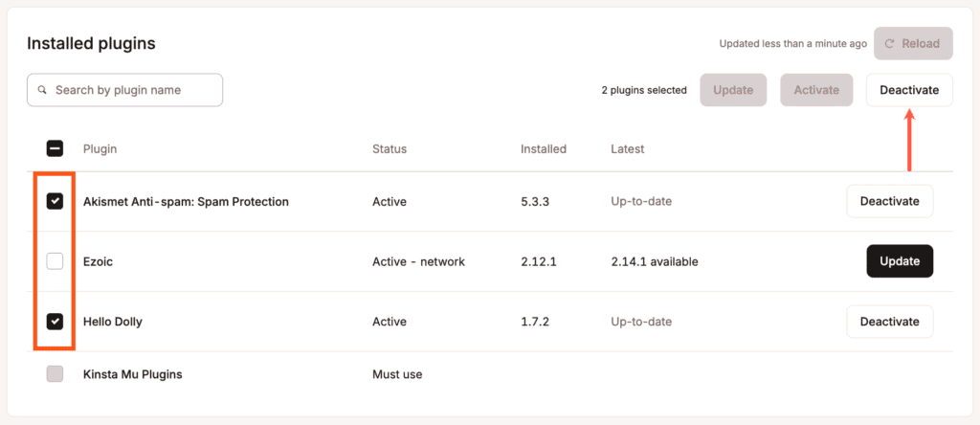Click the circular reload arrow icon

click(x=890, y=44)
